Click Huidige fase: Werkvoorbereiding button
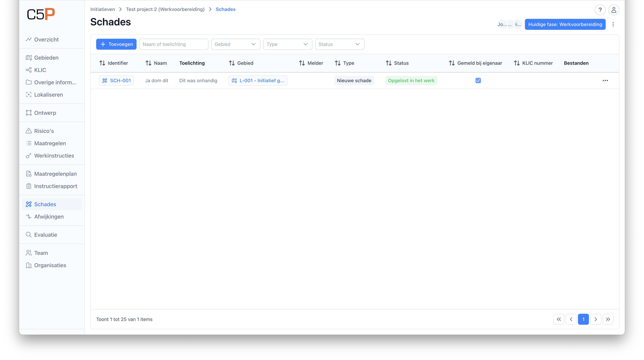 [565, 24]
